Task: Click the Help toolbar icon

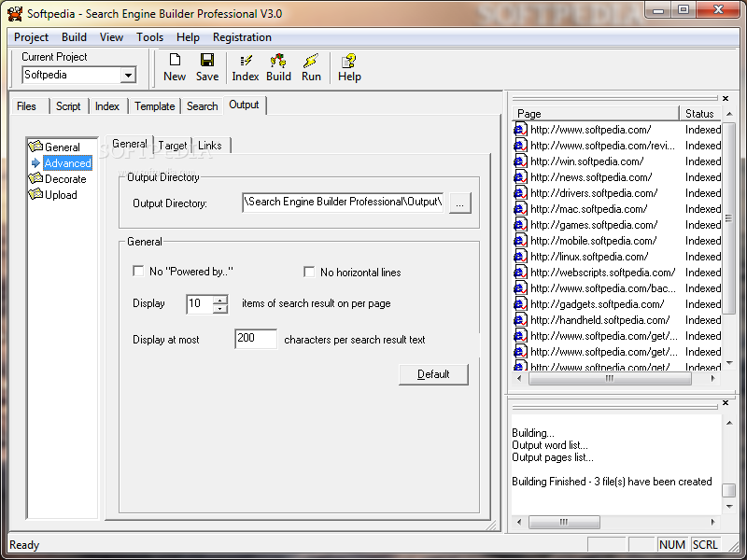Action: click(348, 61)
